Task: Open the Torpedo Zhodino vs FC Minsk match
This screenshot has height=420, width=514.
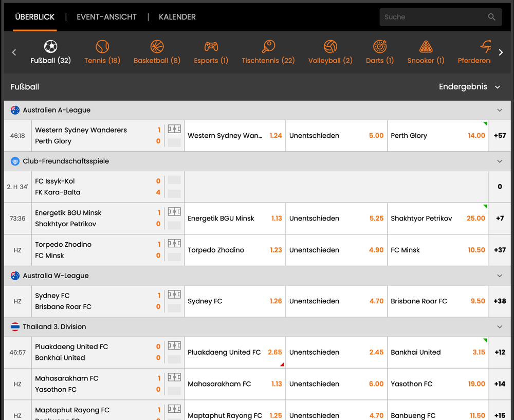Action: [98, 250]
